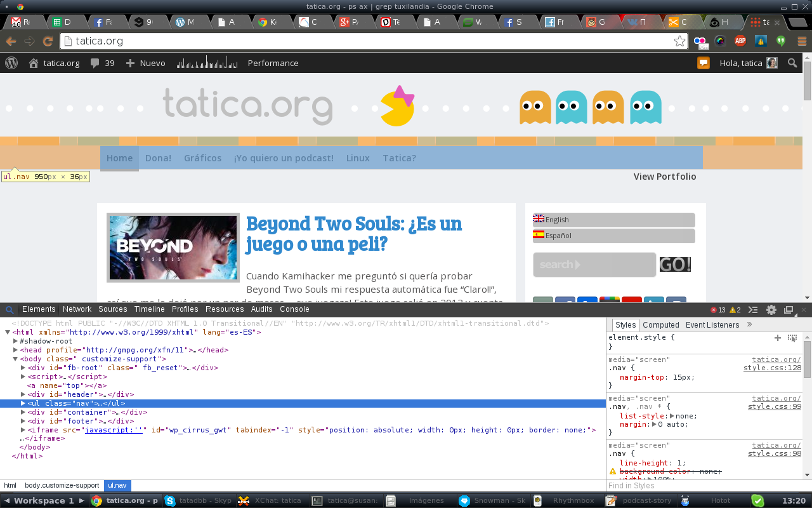Click the DevTools inspect element magnifier icon

pyautogui.click(x=10, y=310)
